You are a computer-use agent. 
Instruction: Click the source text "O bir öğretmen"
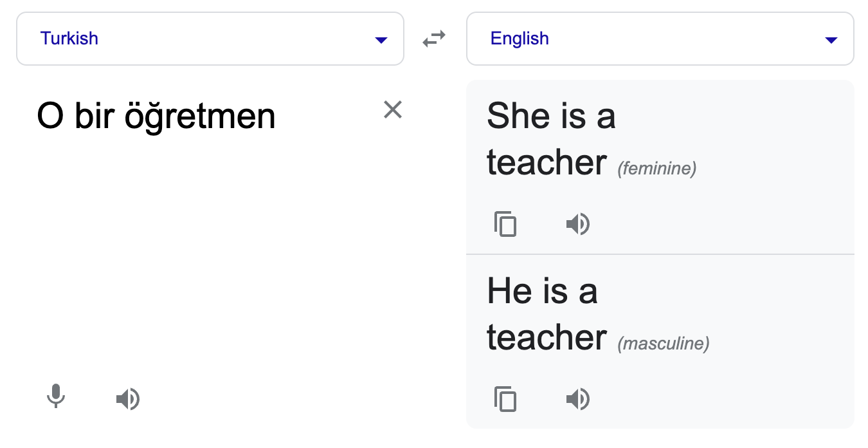[x=156, y=117]
